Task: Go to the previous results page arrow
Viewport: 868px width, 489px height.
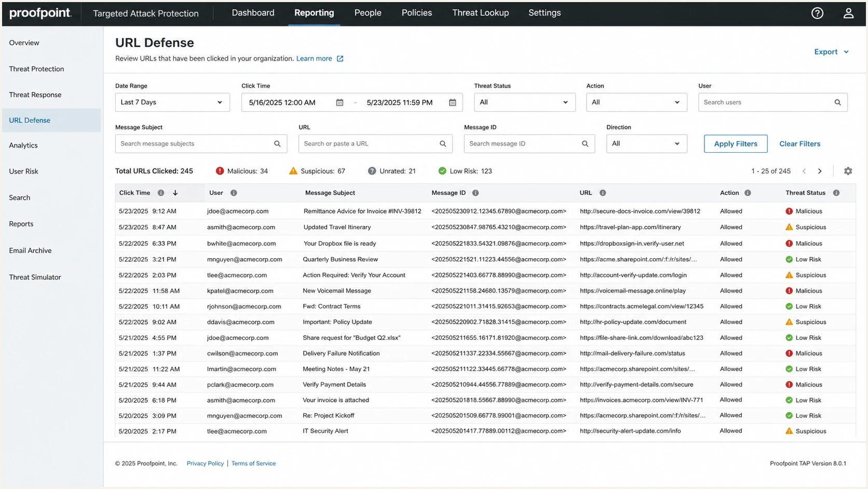Action: 804,171
